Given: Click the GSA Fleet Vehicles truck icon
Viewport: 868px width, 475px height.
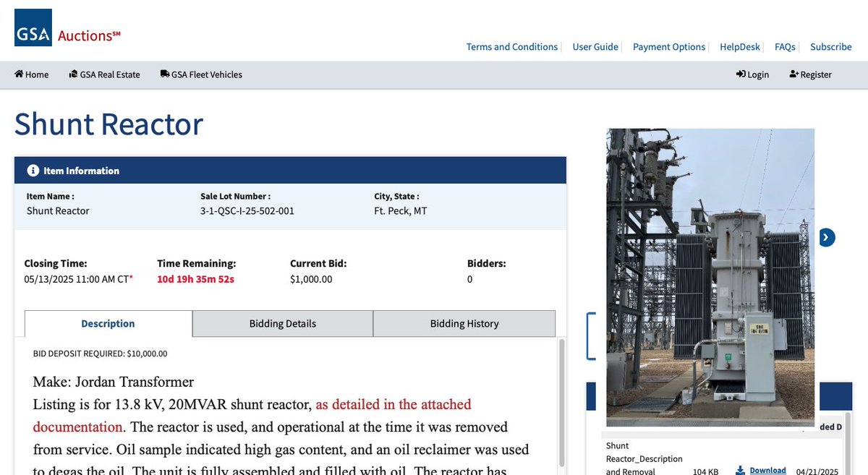Looking at the screenshot, I should coord(165,74).
